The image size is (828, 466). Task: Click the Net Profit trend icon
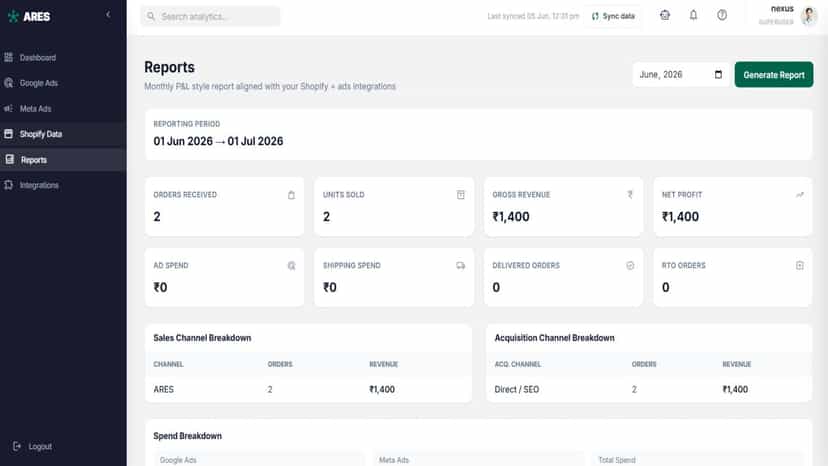(799, 195)
